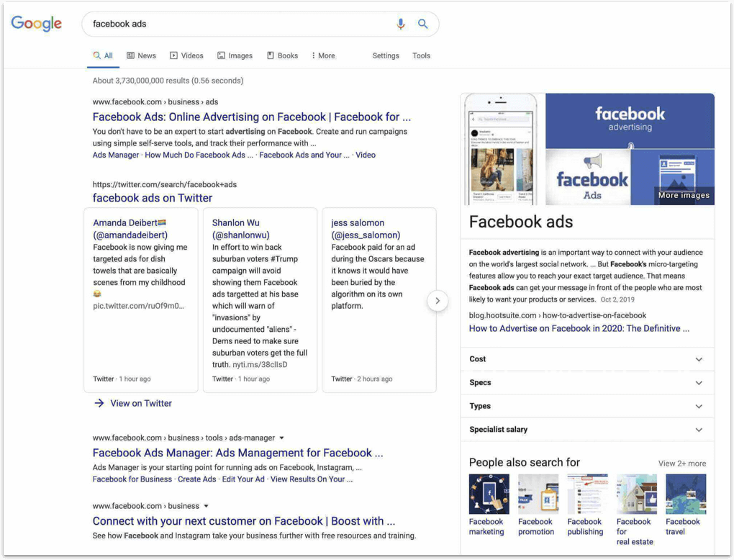This screenshot has width=734, height=560.
Task: Open search Settings
Action: click(386, 55)
